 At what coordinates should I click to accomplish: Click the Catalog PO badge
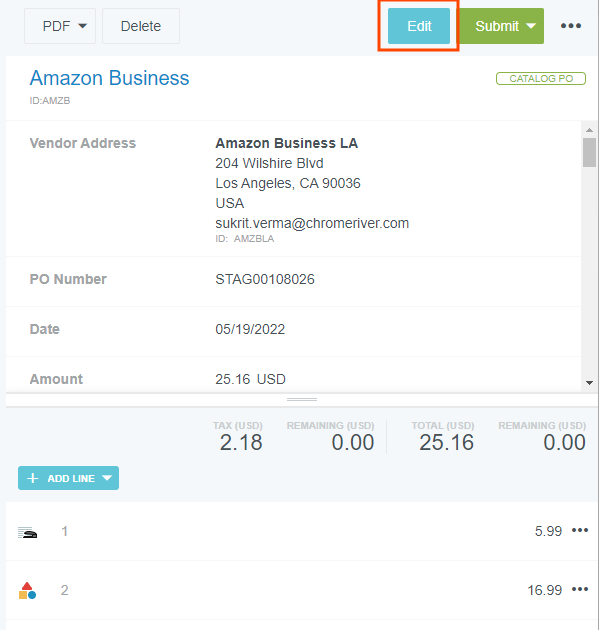coord(541,79)
